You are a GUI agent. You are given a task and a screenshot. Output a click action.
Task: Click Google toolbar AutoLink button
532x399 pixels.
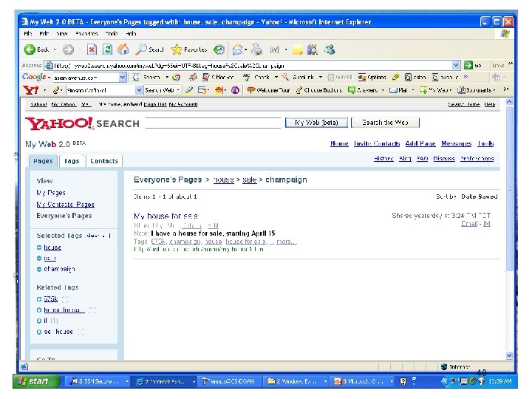299,78
